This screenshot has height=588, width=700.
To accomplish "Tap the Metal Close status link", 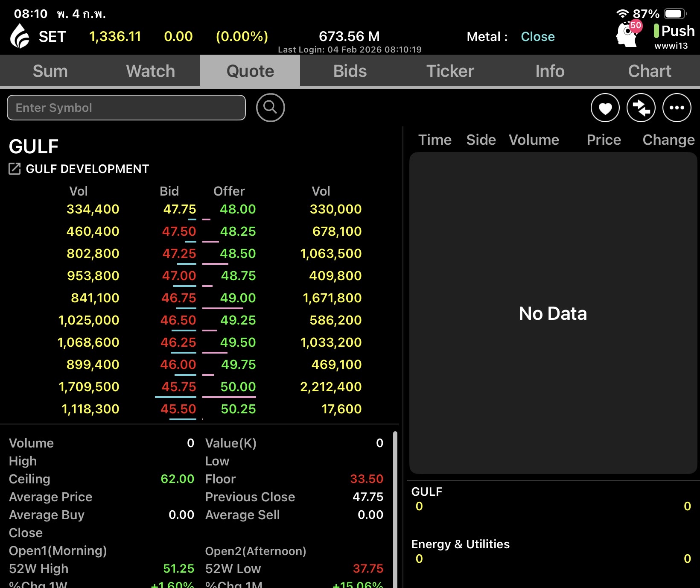I will (538, 37).
